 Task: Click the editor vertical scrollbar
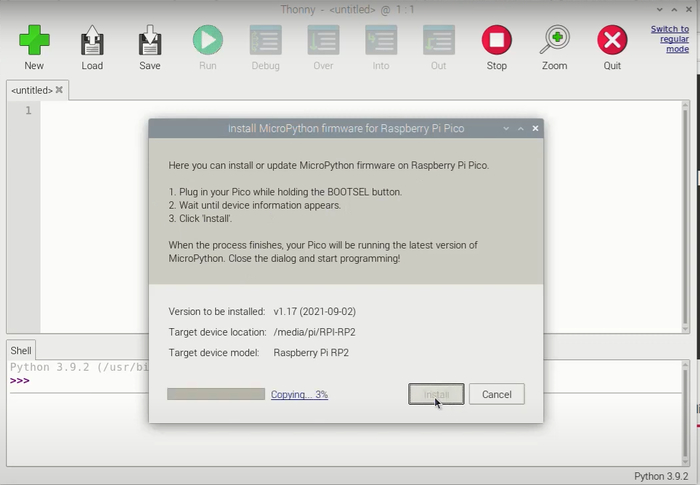[686, 217]
